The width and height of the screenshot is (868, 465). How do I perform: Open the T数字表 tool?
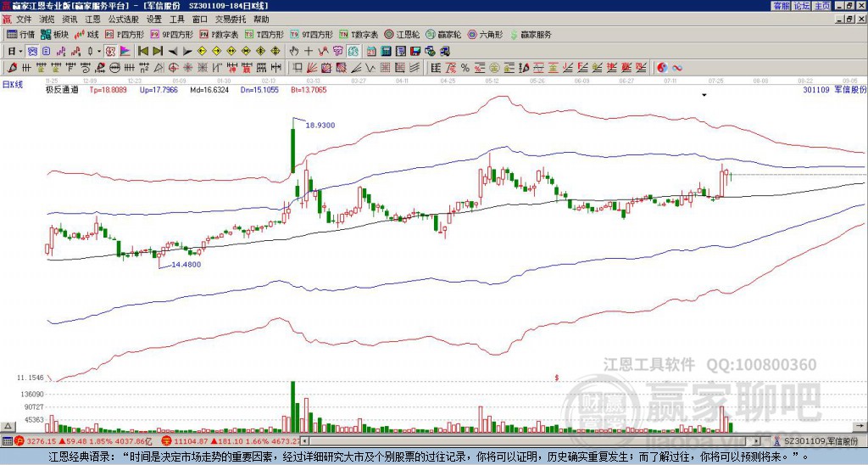tap(359, 34)
